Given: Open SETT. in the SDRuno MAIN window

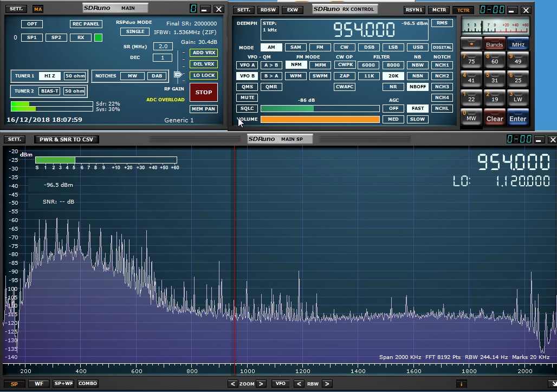Looking at the screenshot, I should (x=16, y=9).
